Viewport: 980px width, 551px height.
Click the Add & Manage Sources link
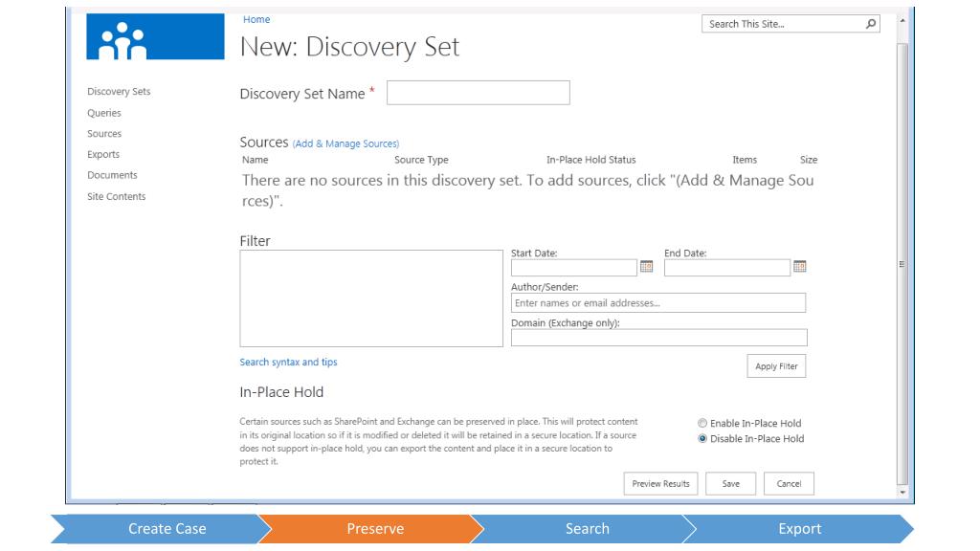(x=345, y=143)
